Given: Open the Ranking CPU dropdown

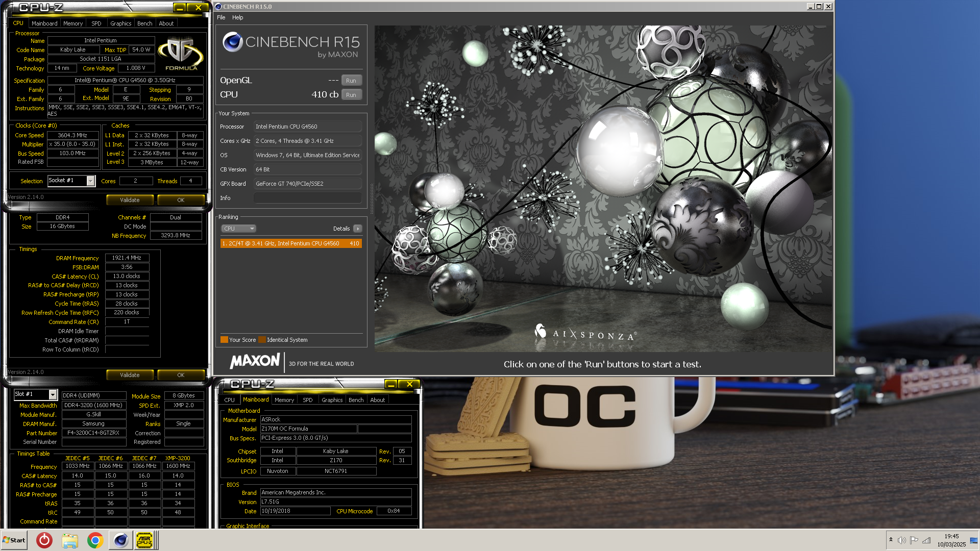Looking at the screenshot, I should 238,229.
